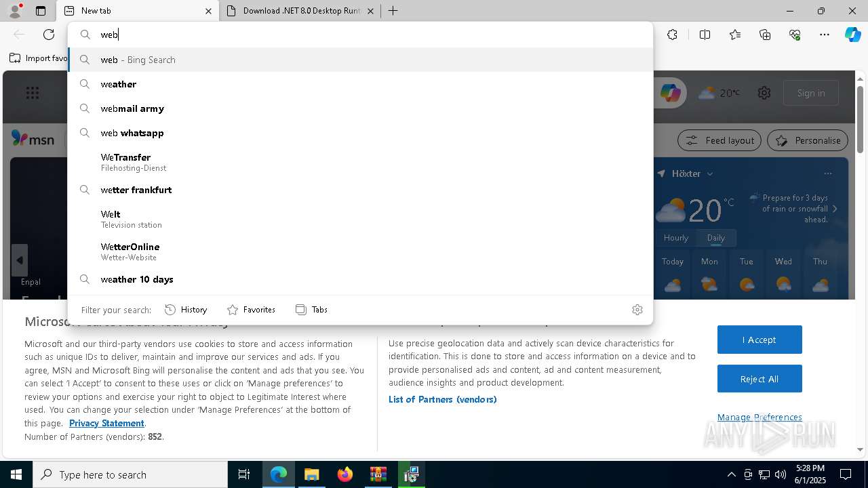The height and width of the screenshot is (488, 868).
Task: Open the 20°C weather widget in header
Action: click(x=719, y=93)
